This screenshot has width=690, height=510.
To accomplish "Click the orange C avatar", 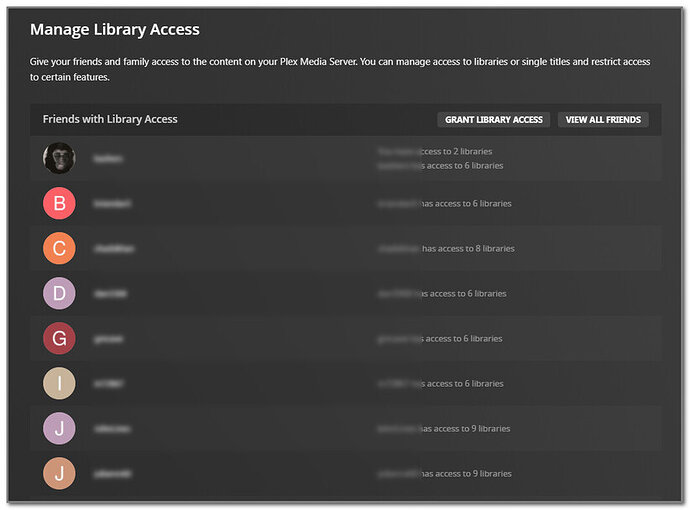I will [x=59, y=248].
